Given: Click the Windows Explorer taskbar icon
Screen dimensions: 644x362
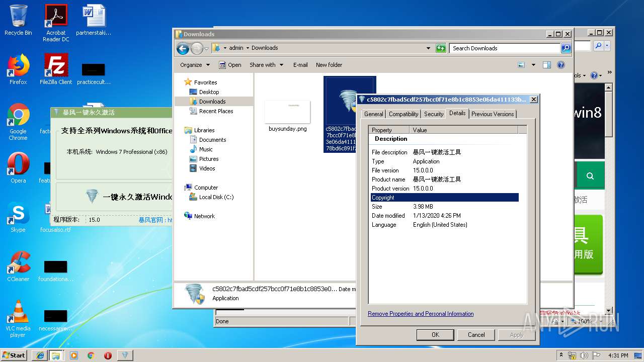Looking at the screenshot, I should pos(56,355).
